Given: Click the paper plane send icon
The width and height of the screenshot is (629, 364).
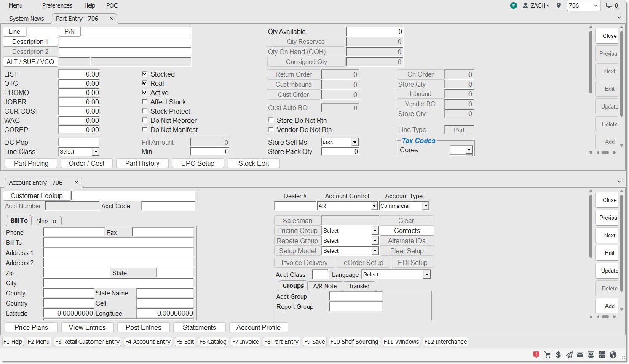Looking at the screenshot, I should click(569, 355).
